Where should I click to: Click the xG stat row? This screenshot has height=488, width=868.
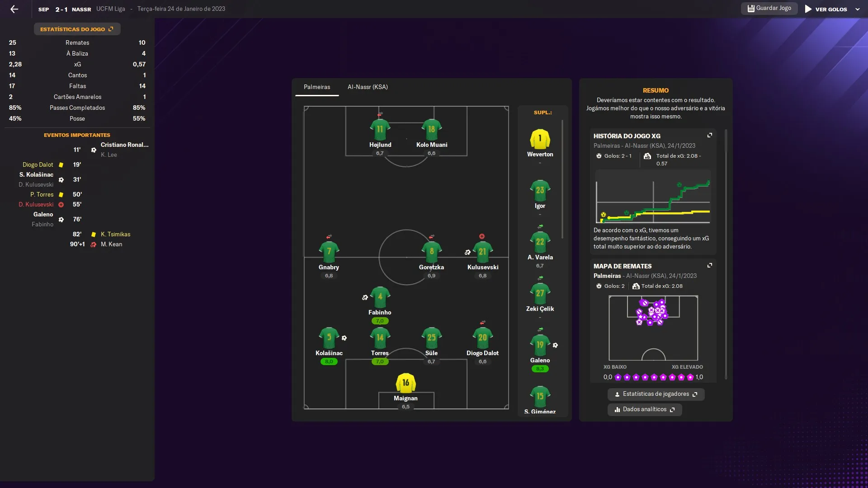pos(77,64)
